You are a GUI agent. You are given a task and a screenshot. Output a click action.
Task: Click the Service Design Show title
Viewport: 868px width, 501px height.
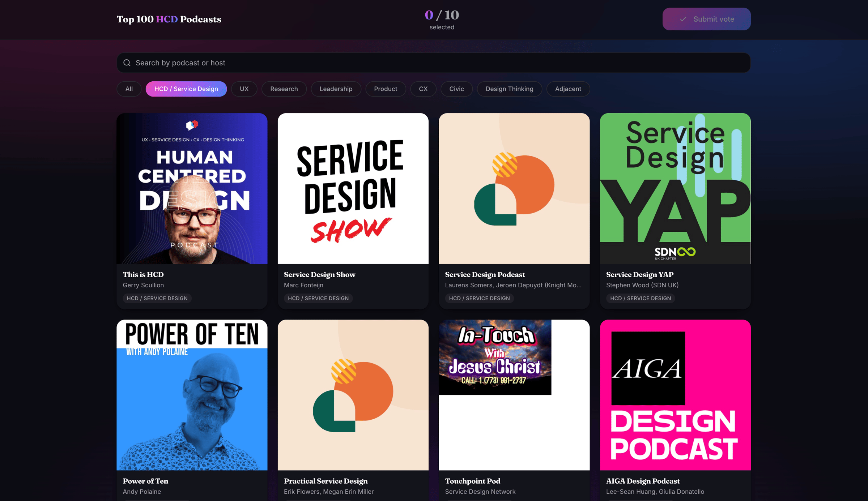(x=320, y=274)
